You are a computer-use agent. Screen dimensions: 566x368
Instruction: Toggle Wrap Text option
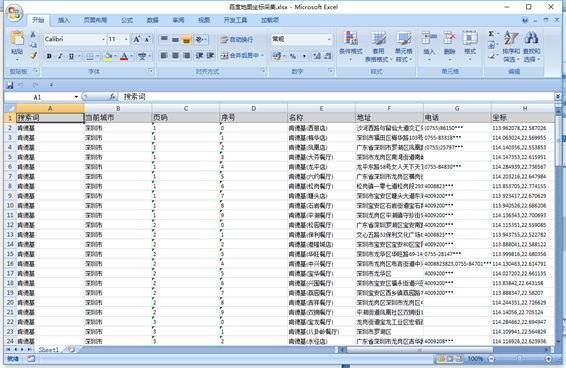tap(237, 39)
